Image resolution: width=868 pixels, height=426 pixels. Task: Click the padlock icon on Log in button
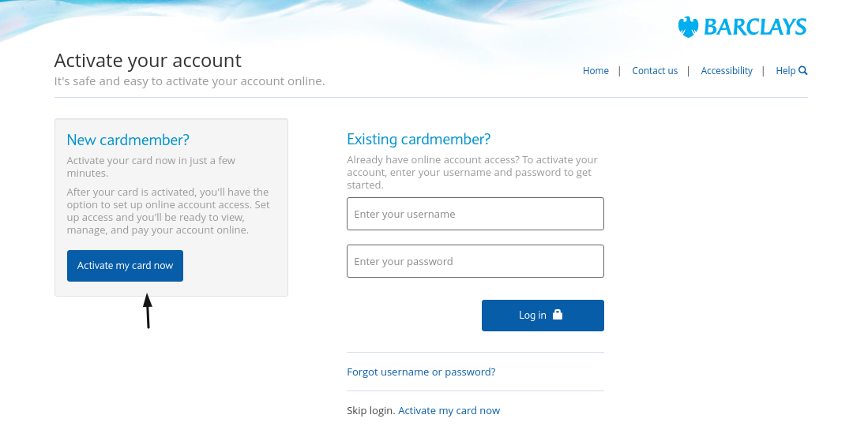(558, 314)
